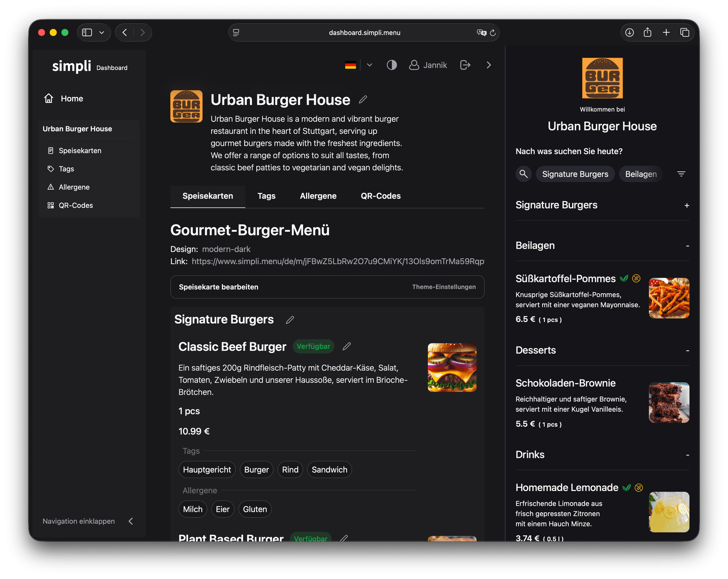Toggle dark/light theme contrast icon
The width and height of the screenshot is (728, 579).
tap(392, 65)
